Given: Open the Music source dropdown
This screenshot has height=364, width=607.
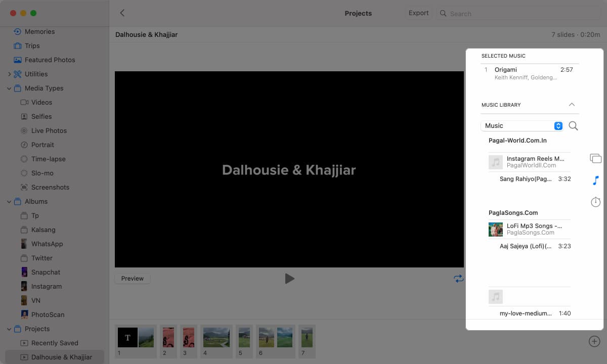Looking at the screenshot, I should pyautogui.click(x=522, y=126).
